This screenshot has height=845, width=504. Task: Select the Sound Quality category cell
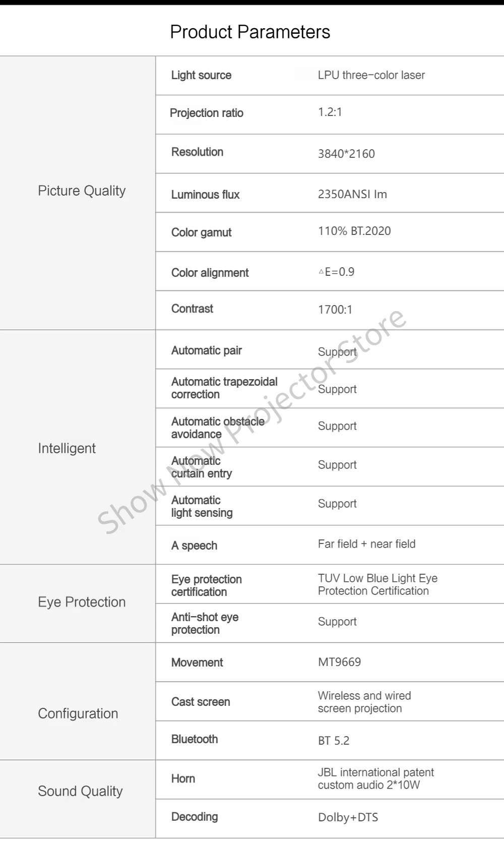tap(80, 791)
